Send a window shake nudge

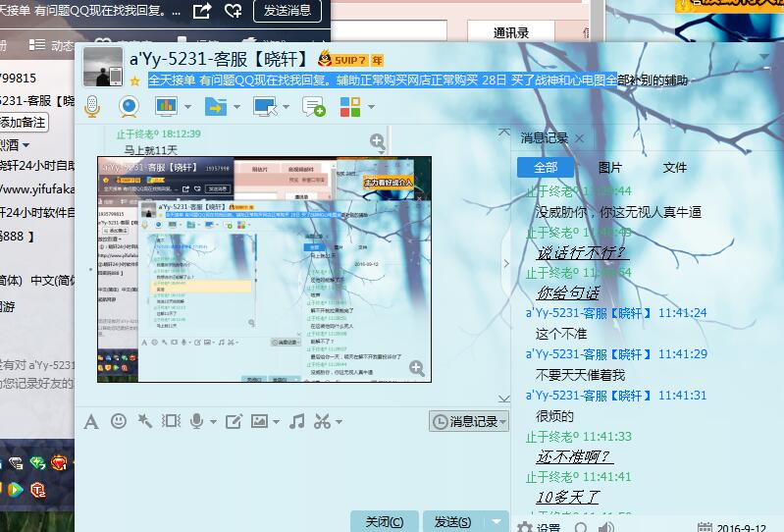click(172, 421)
